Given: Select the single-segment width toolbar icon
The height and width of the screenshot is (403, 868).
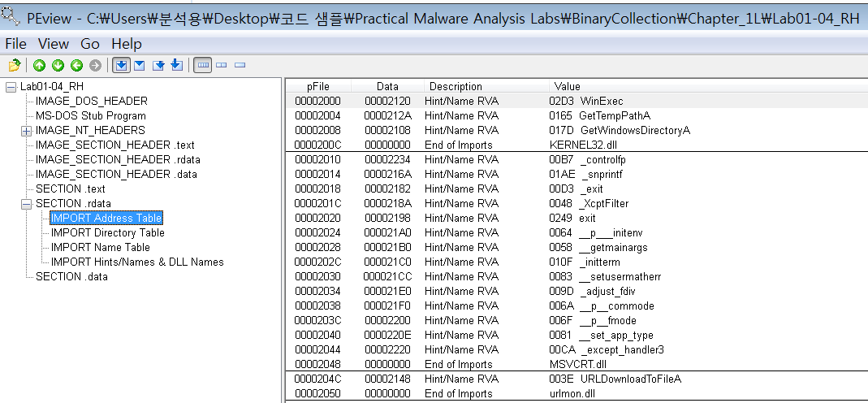Looking at the screenshot, I should [x=240, y=65].
